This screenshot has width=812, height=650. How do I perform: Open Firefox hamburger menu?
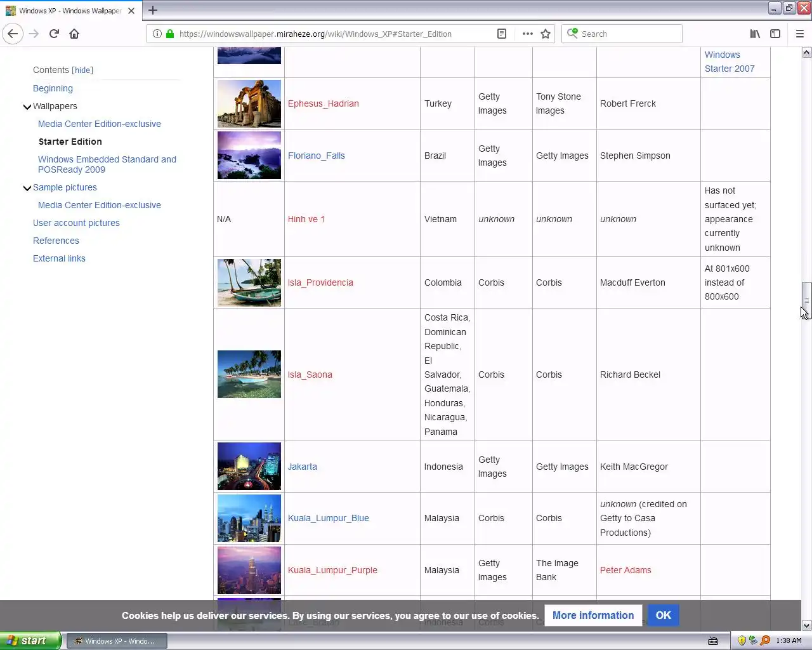click(x=799, y=34)
